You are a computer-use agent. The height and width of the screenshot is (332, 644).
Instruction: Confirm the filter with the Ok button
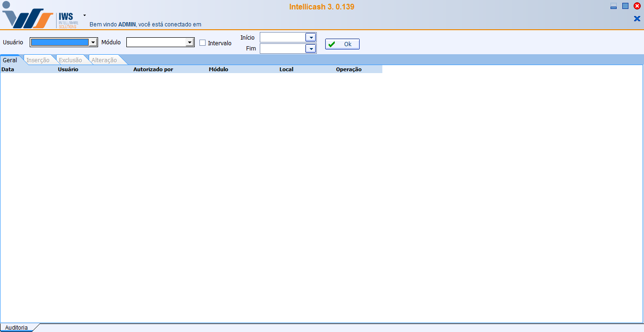pyautogui.click(x=342, y=44)
